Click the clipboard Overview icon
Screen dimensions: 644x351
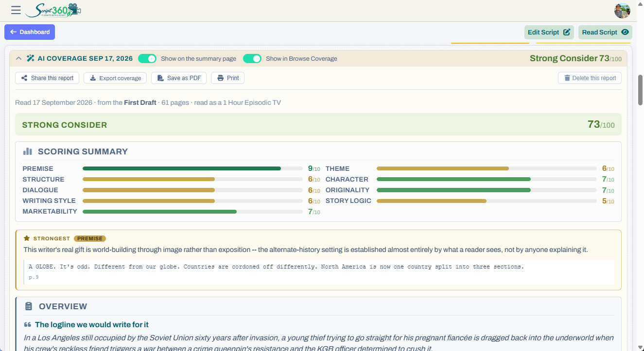click(x=29, y=306)
